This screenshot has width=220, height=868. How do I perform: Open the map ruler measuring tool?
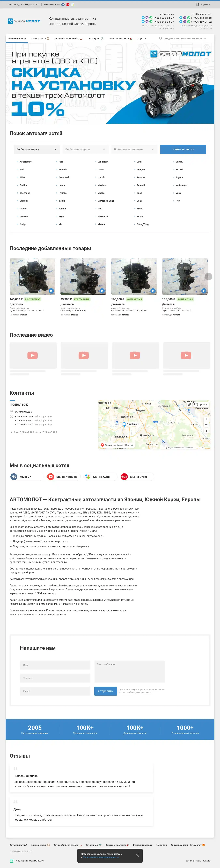(x=189, y=404)
